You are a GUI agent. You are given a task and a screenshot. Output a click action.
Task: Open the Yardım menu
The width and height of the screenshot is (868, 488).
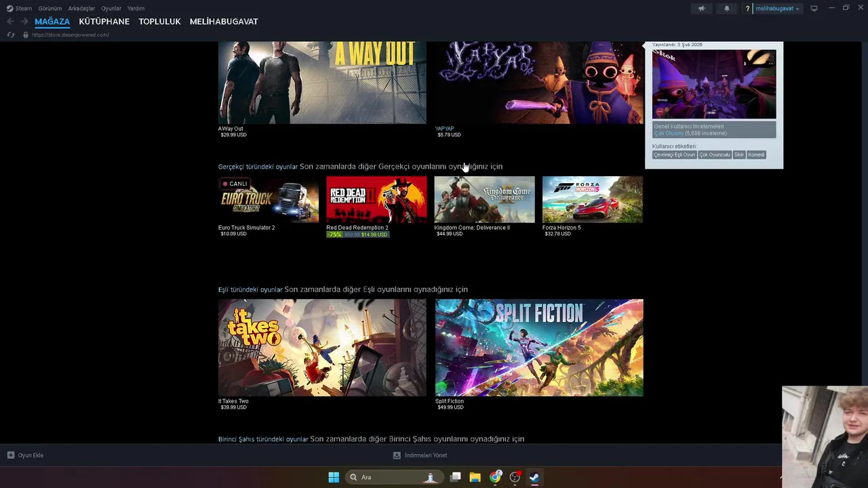point(136,8)
